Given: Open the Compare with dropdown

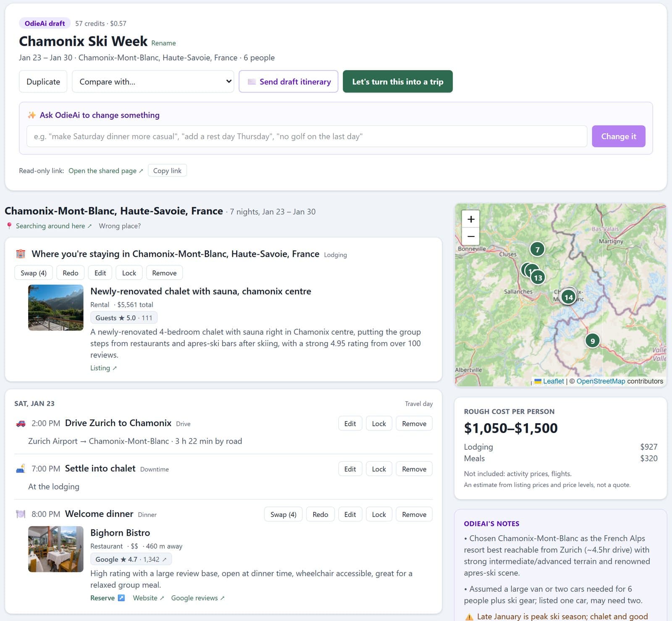Looking at the screenshot, I should tap(153, 81).
